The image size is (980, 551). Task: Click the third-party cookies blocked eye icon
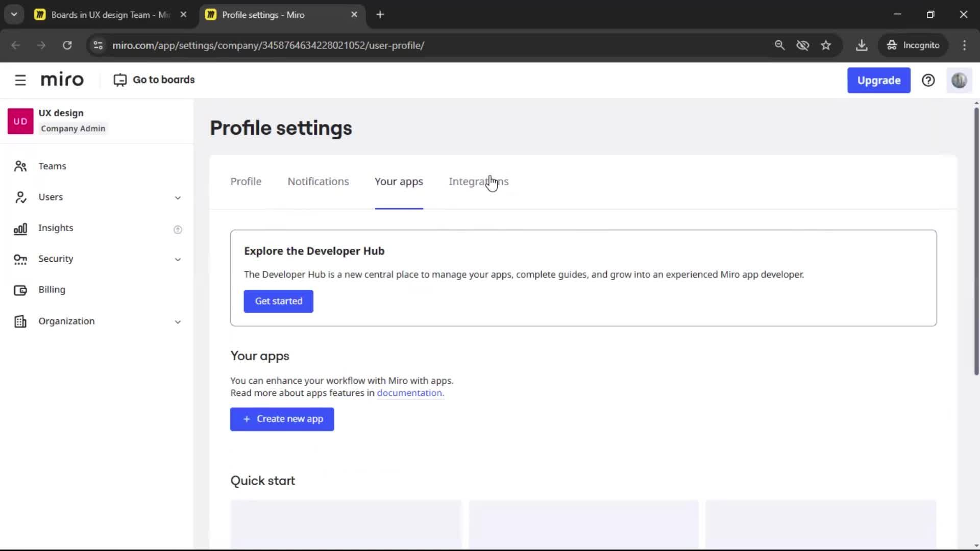point(803,45)
